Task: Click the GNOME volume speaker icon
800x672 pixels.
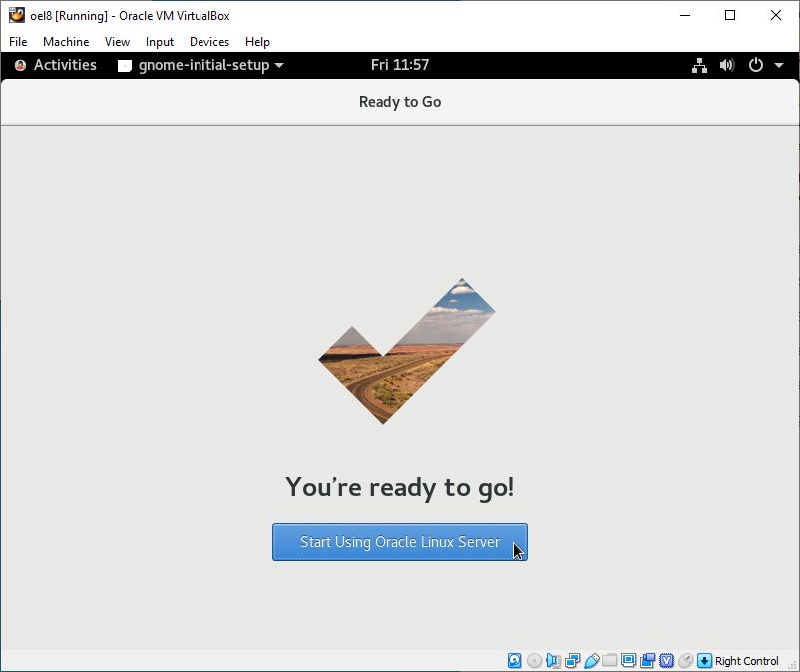Action: 727,65
